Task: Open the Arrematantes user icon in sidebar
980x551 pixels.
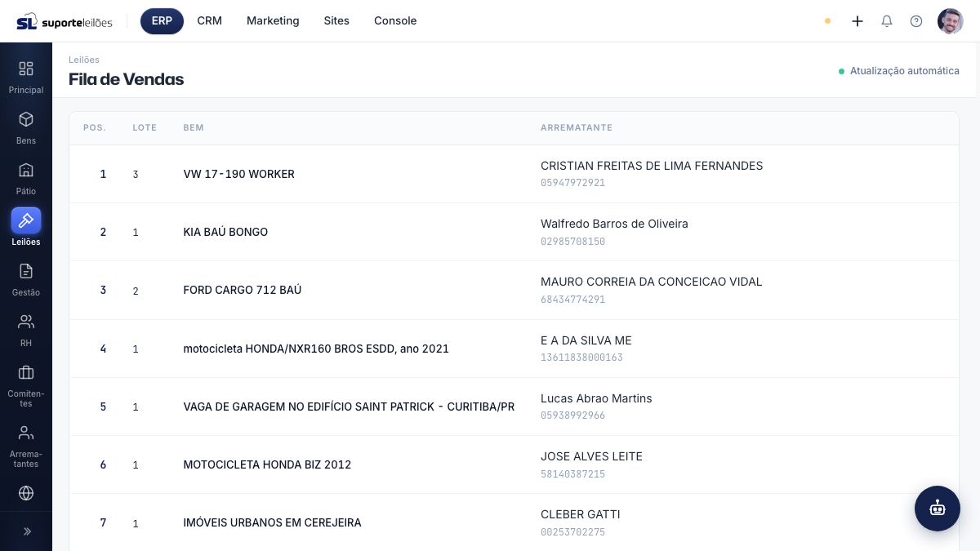Action: click(26, 433)
